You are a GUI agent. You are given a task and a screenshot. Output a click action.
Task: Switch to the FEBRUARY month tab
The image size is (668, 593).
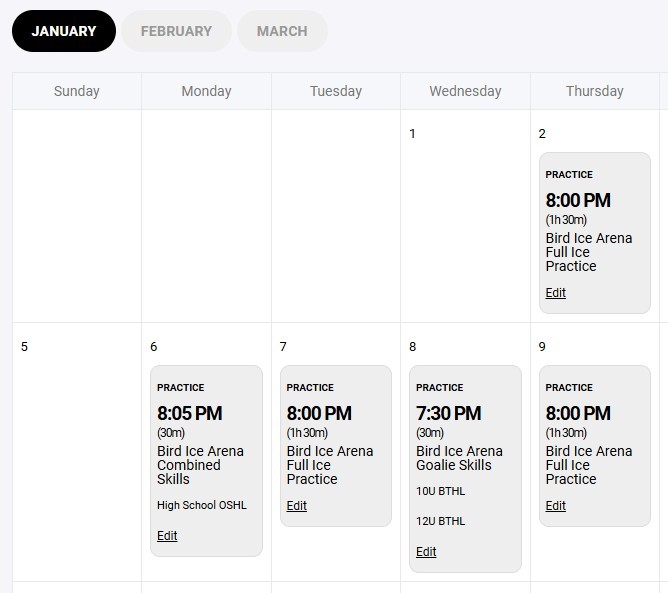coord(176,31)
